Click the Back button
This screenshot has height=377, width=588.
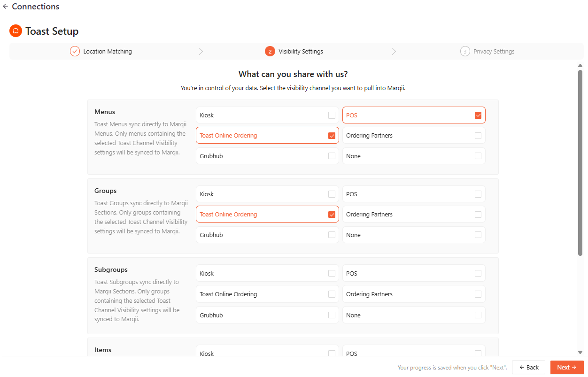[528, 367]
